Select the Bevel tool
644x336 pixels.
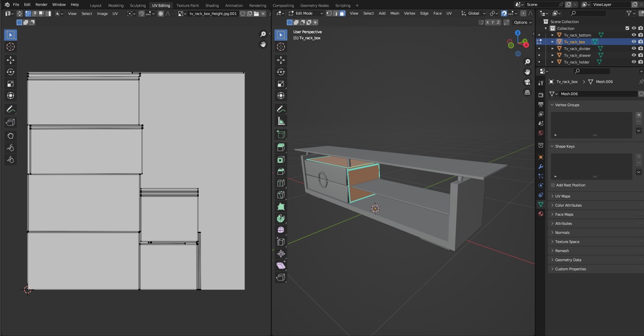[281, 172]
